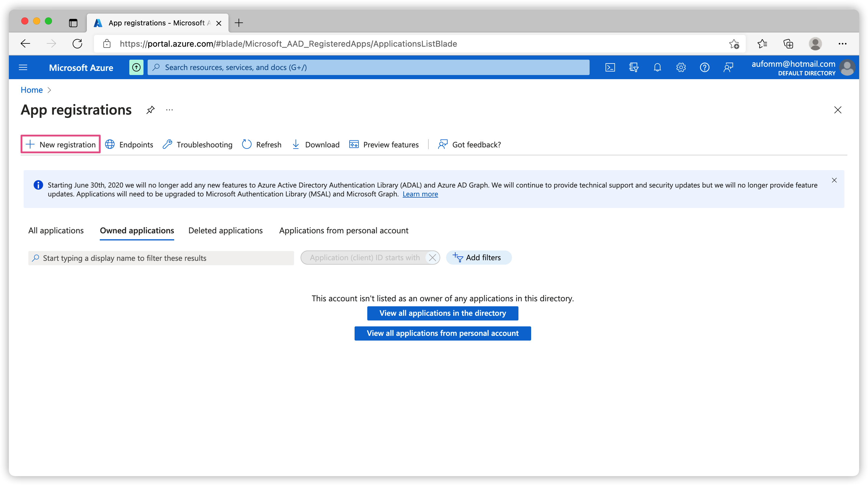
Task: Open the notifications bell
Action: (x=657, y=67)
